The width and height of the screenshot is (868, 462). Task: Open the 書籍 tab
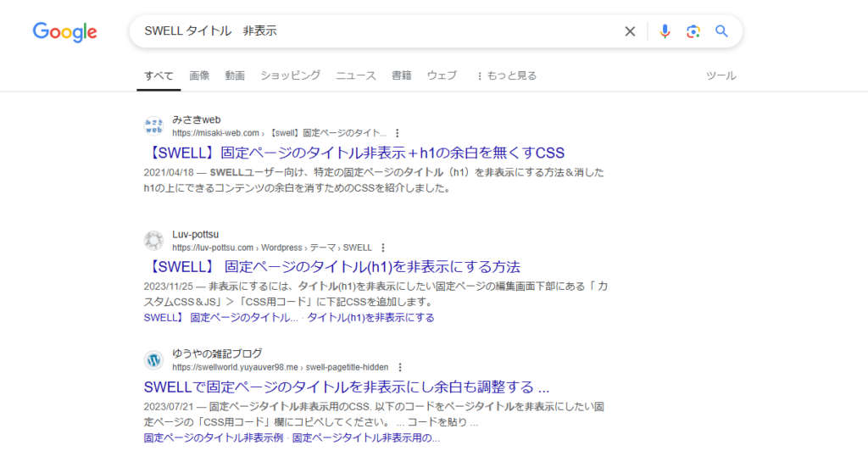[x=401, y=75]
